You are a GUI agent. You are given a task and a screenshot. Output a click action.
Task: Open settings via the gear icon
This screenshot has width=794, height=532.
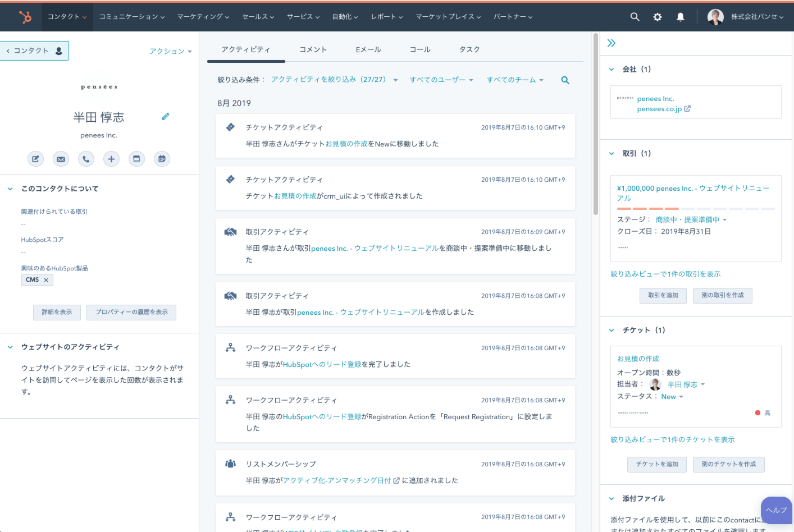click(658, 17)
